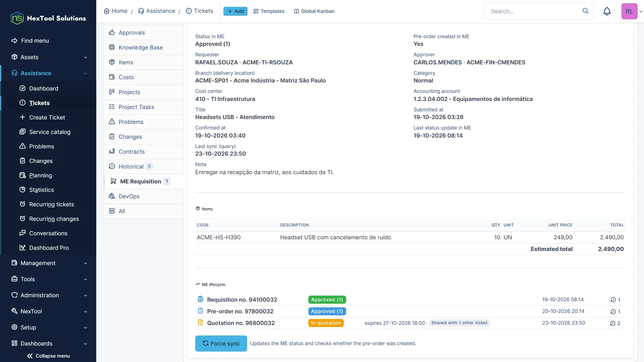Viewport: 644px width, 362px height.
Task: Click the Add button
Action: 235,11
